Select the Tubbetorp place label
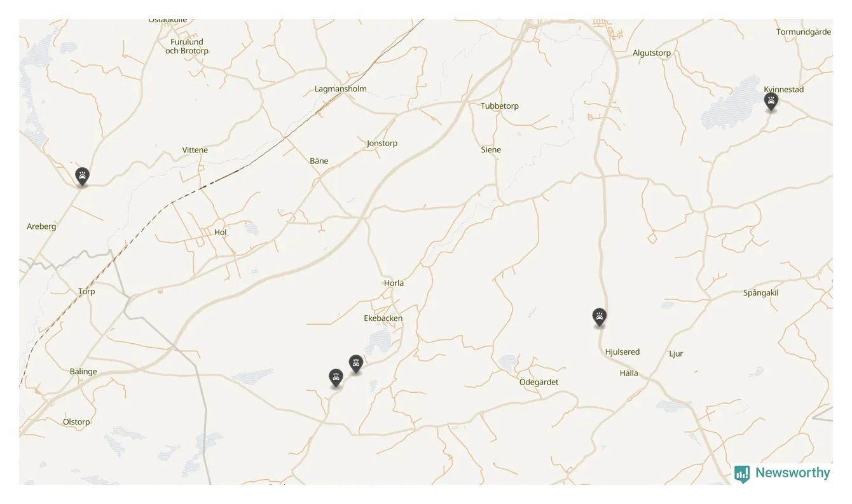Screen dimensions: 852x504 coord(500,106)
